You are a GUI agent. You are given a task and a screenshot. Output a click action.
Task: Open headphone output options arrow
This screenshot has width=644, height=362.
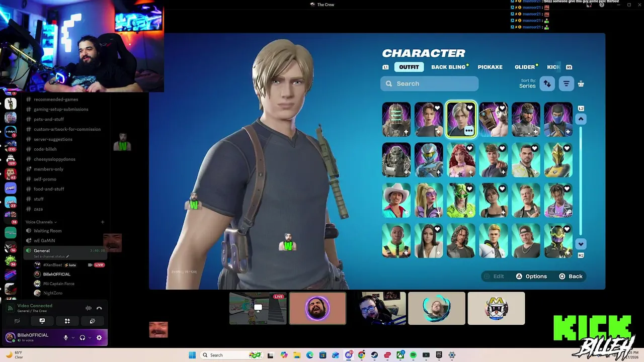pyautogui.click(x=90, y=338)
